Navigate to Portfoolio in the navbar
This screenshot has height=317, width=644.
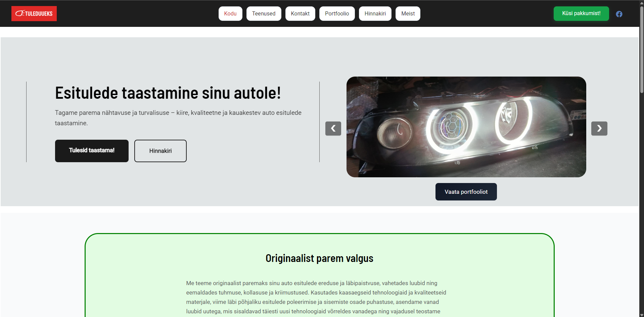337,13
